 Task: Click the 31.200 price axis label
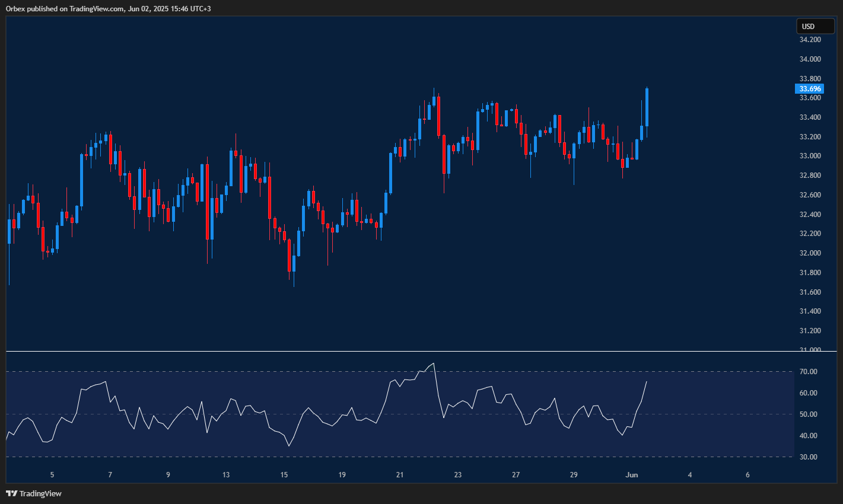coord(810,331)
